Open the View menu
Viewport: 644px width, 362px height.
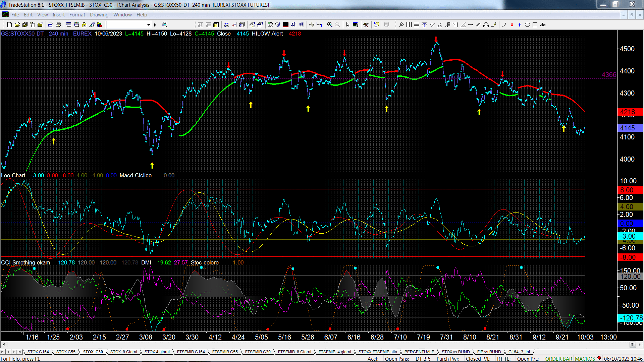point(42,15)
